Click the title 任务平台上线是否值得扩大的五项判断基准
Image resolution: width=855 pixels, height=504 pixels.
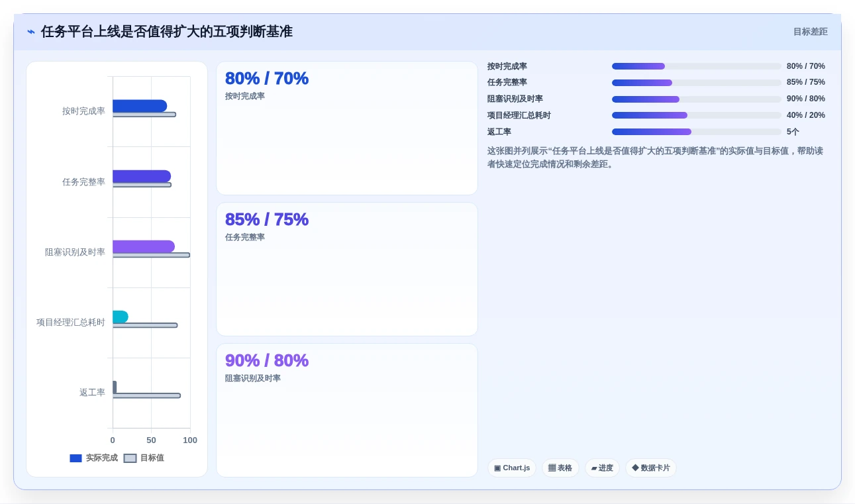(167, 32)
